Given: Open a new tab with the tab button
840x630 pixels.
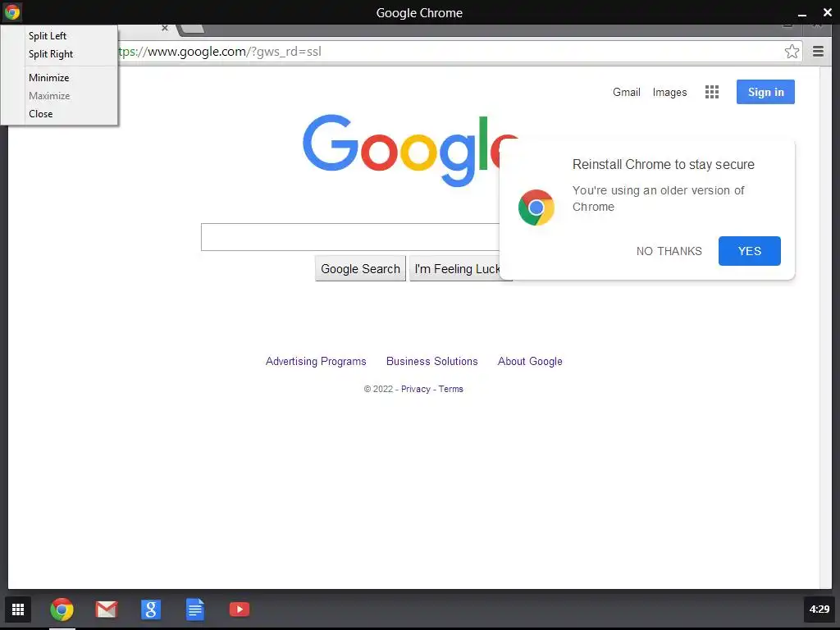Looking at the screenshot, I should [x=192, y=29].
